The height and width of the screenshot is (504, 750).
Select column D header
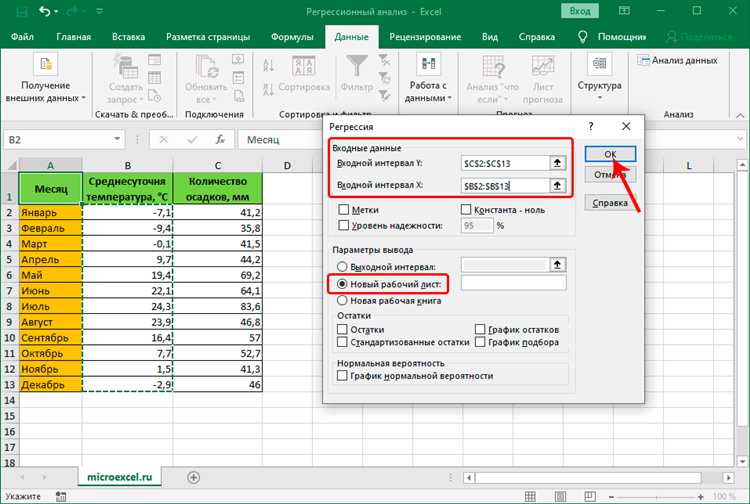pyautogui.click(x=287, y=165)
